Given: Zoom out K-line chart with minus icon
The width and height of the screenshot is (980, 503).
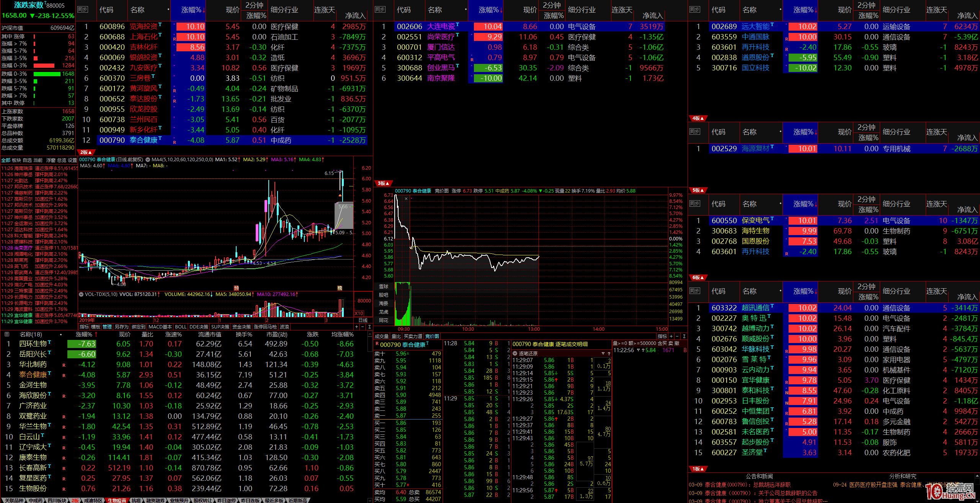Looking at the screenshot, I should (363, 327).
